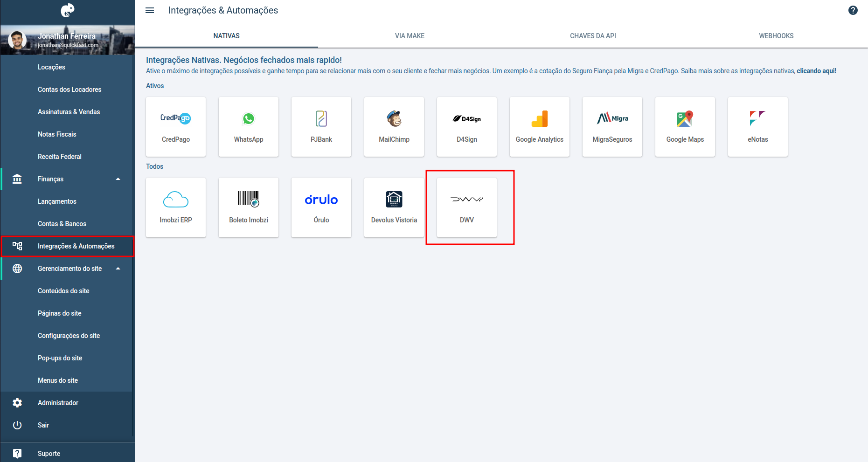Click the 'Todos' section heading

[154, 166]
